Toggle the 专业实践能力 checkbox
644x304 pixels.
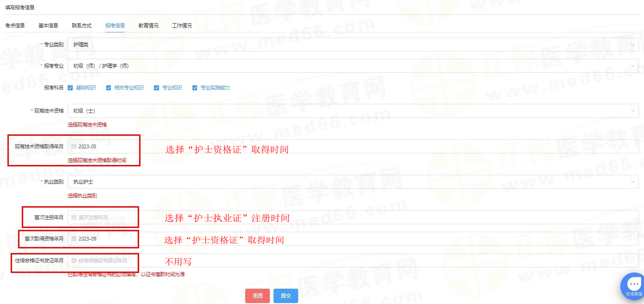point(195,88)
